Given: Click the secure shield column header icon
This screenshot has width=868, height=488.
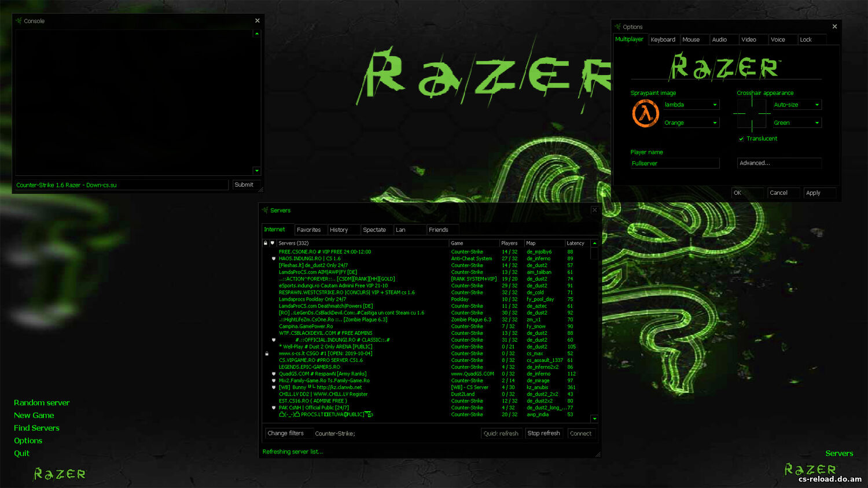Looking at the screenshot, I should pos(273,243).
